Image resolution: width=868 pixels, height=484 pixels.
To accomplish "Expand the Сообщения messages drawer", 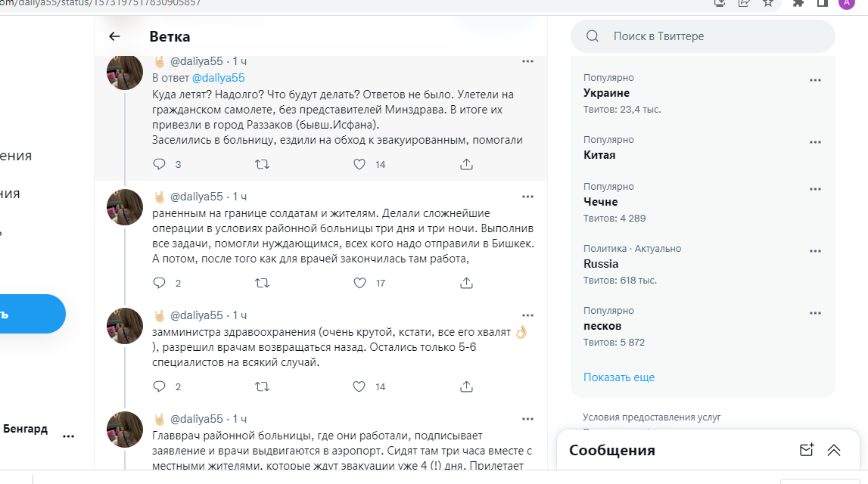I will pos(834,450).
